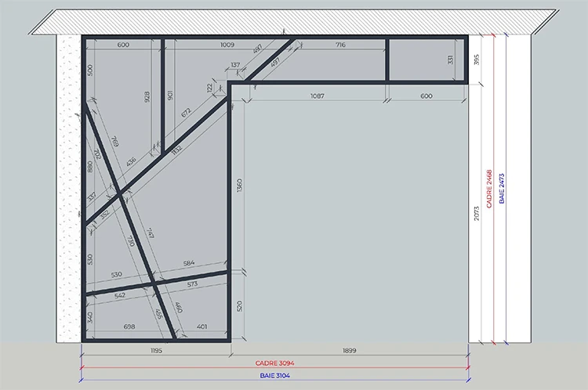Image resolution: width=588 pixels, height=390 pixels.
Task: Select the 928 vertical dimension label
Action: point(147,97)
